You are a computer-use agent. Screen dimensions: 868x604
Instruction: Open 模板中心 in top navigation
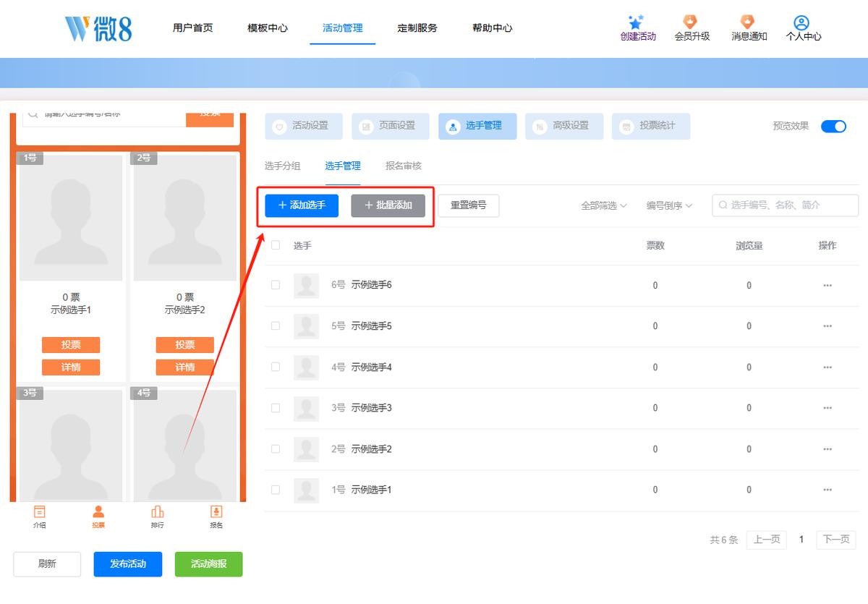[268, 28]
